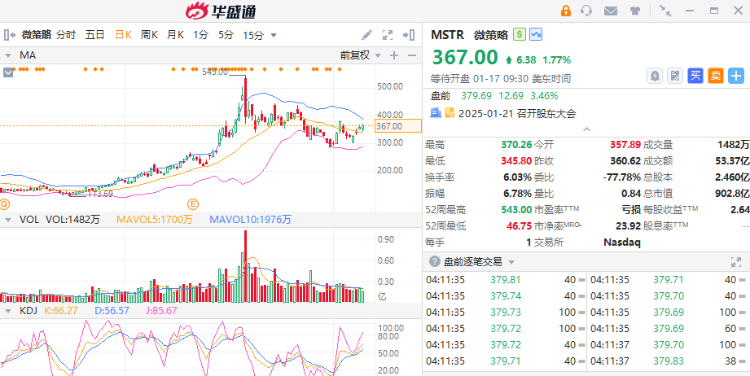Collapse the MA indicator panel triangle
The height and width of the screenshot is (376, 750).
tap(8, 55)
